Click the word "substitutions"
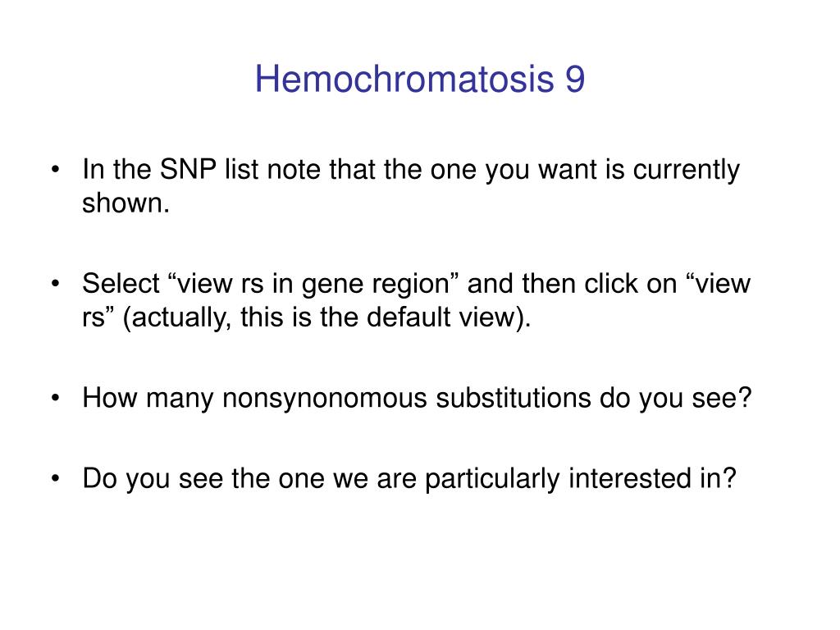Screen dimensions: 840x630 click(514, 398)
